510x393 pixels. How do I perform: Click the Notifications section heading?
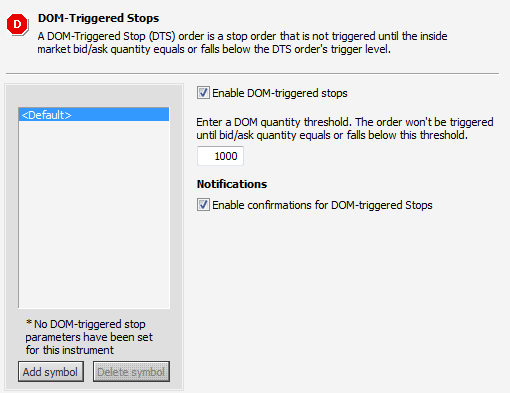tap(232, 184)
